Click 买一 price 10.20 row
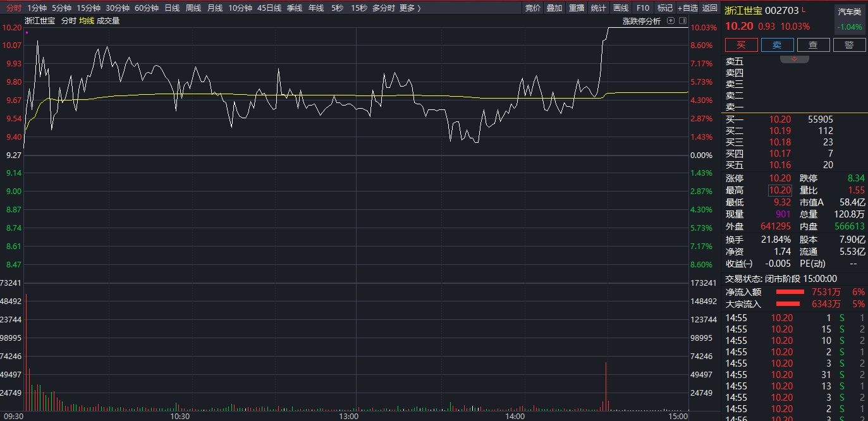 [x=794, y=119]
